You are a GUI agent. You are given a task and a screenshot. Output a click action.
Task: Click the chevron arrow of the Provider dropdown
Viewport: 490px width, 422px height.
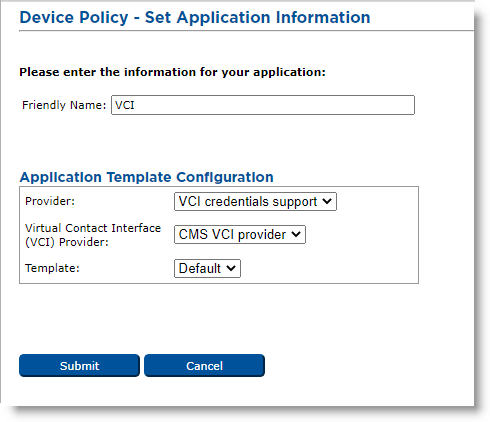coord(327,201)
